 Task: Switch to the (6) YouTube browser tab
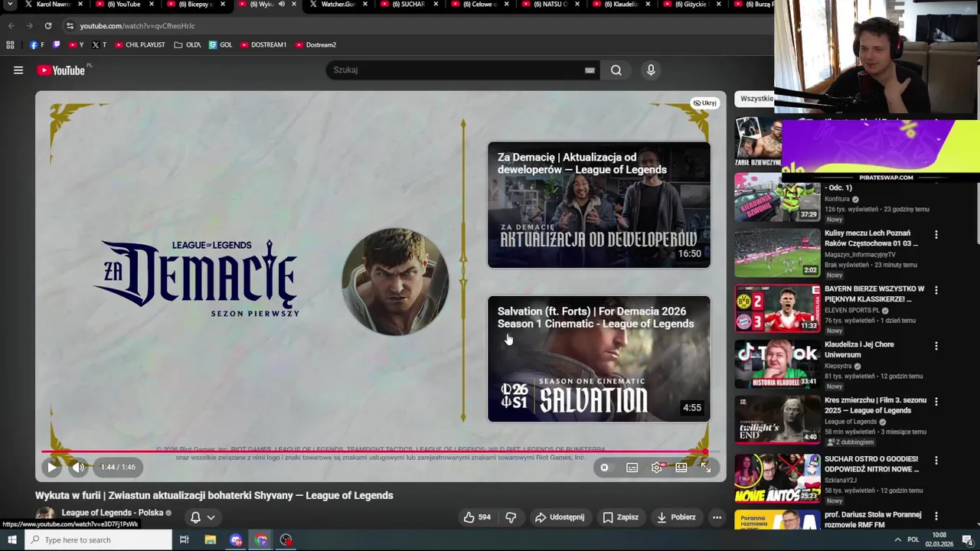point(123,5)
